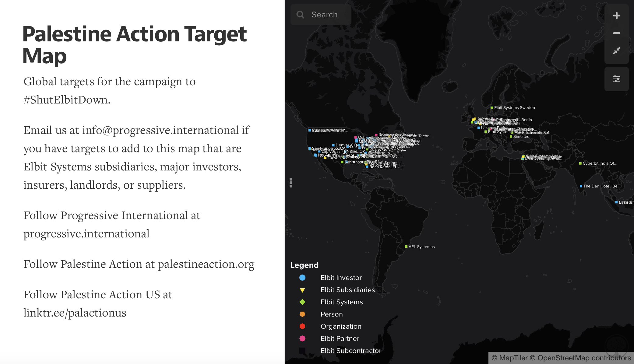Click the dark Elbit Subcontractor square icon

(x=302, y=351)
